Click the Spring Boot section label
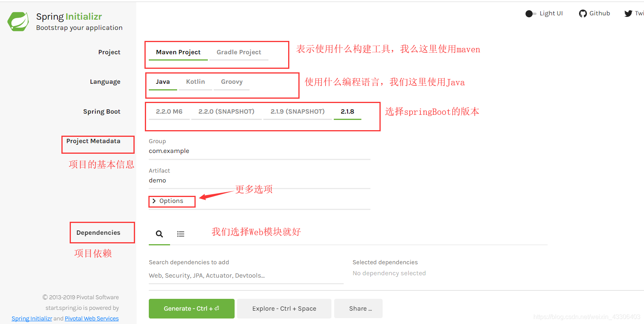The height and width of the screenshot is (324, 644). tap(102, 112)
